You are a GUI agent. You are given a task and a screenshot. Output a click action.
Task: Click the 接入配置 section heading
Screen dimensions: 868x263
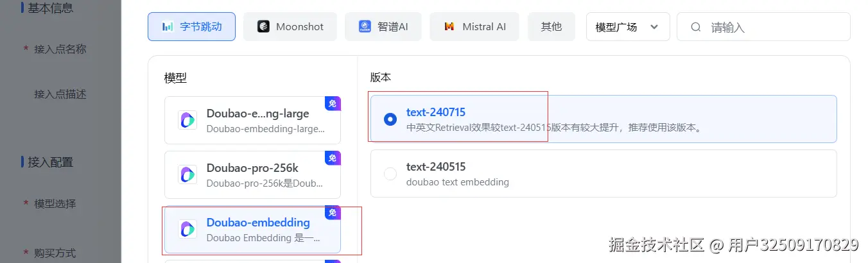50,162
